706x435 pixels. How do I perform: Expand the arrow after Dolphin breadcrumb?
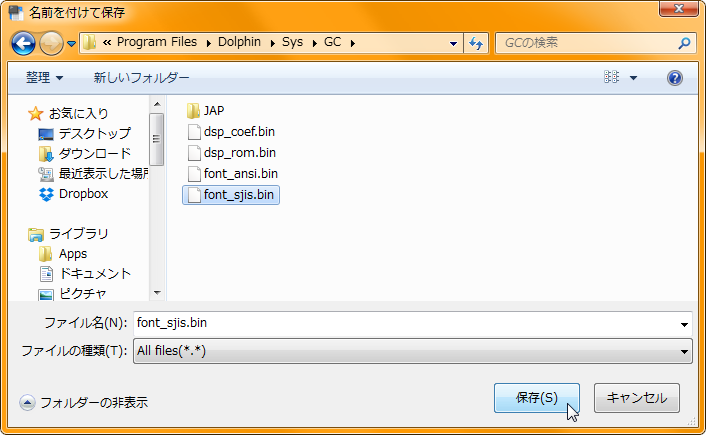coord(272,43)
